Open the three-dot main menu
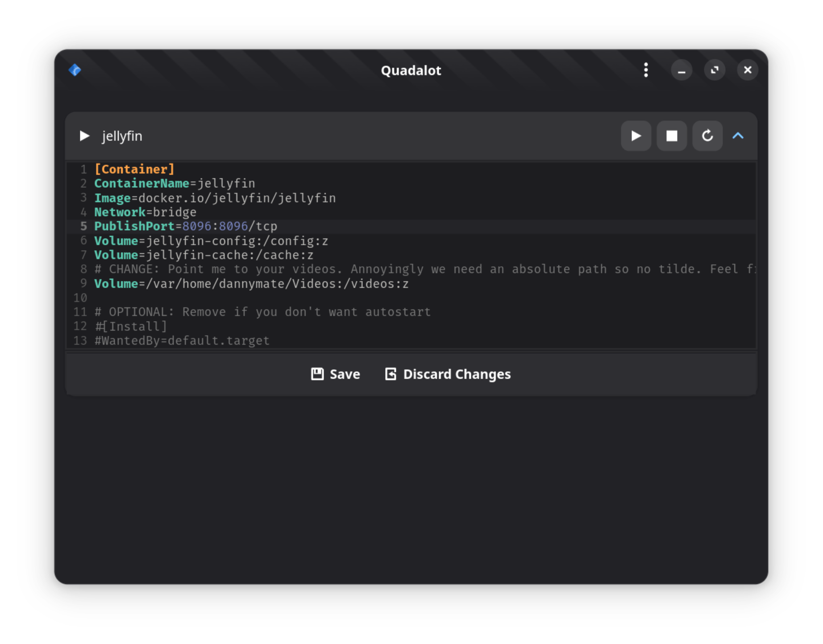 [x=646, y=70]
